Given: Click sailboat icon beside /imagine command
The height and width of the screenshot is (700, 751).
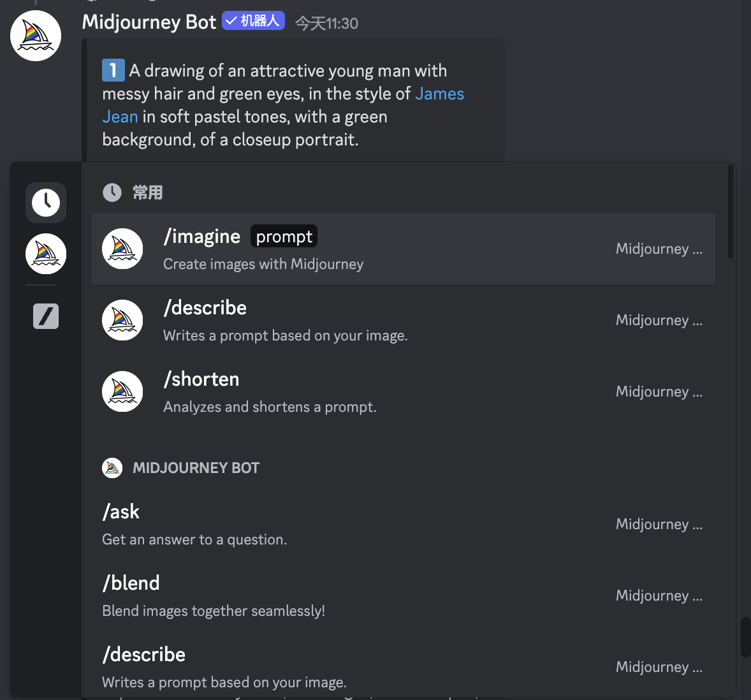Looking at the screenshot, I should click(122, 249).
